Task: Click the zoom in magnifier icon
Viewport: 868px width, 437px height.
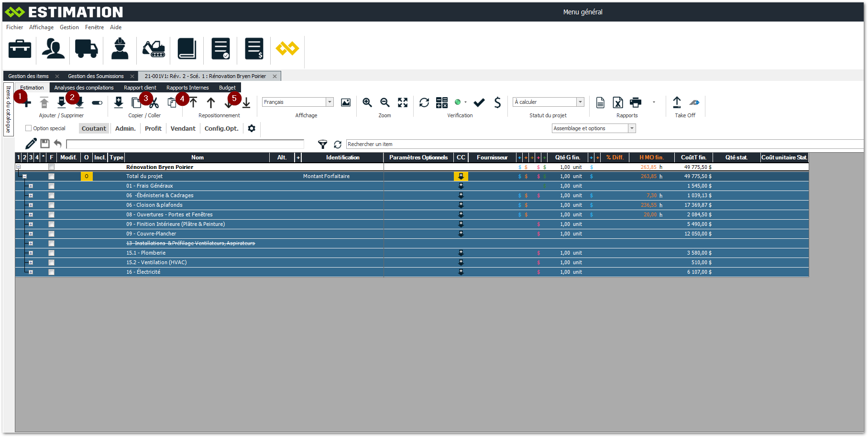Action: pyautogui.click(x=367, y=102)
